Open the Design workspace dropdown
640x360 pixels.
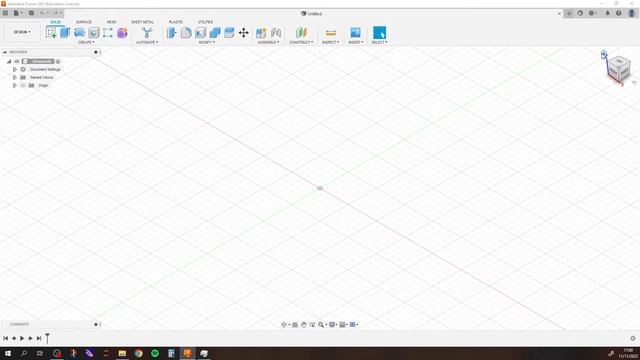[22, 32]
